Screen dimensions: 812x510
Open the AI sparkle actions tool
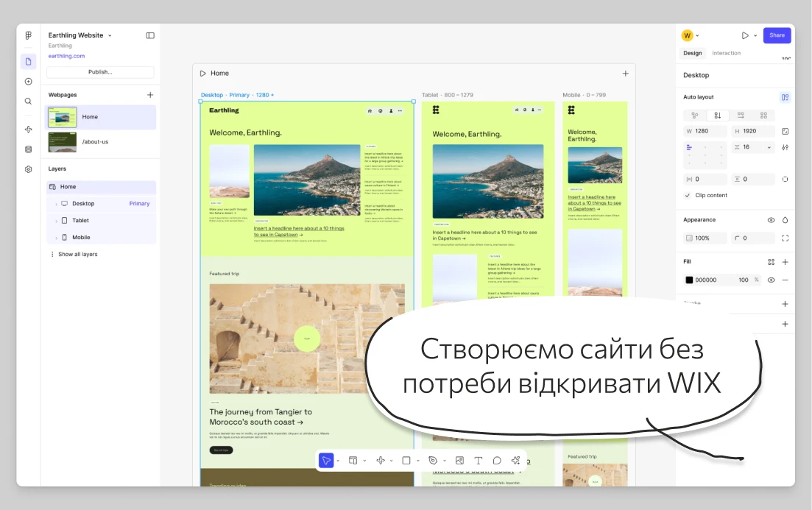[516, 460]
